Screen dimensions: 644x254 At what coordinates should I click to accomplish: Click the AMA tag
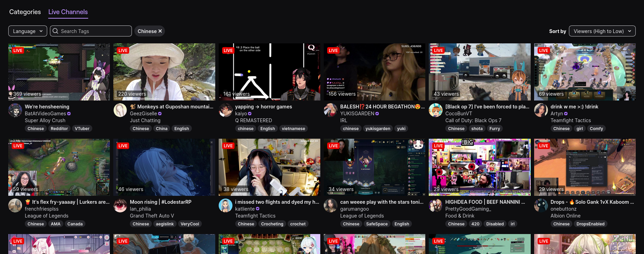pos(55,224)
